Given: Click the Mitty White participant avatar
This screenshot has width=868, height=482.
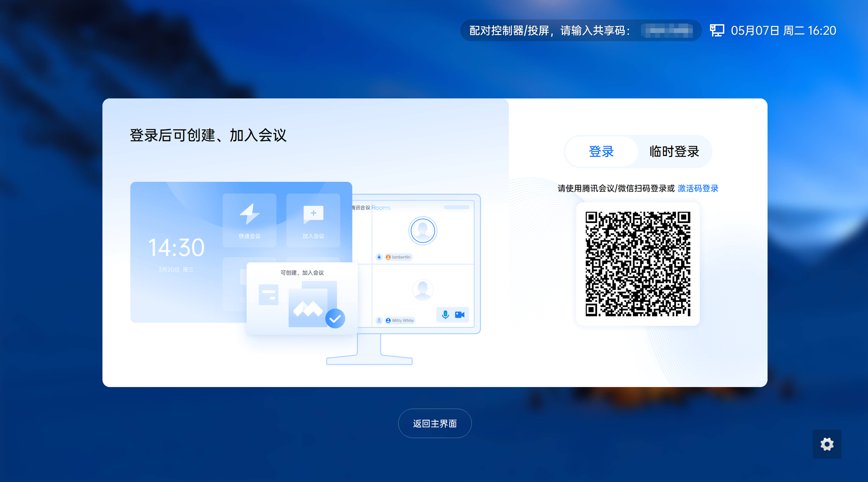Looking at the screenshot, I should [x=423, y=290].
